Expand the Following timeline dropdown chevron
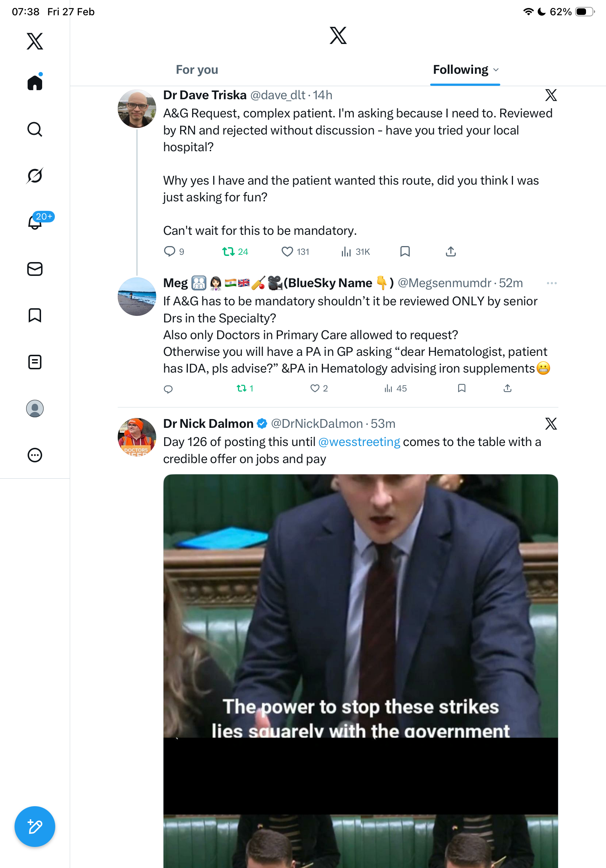 [x=496, y=70]
